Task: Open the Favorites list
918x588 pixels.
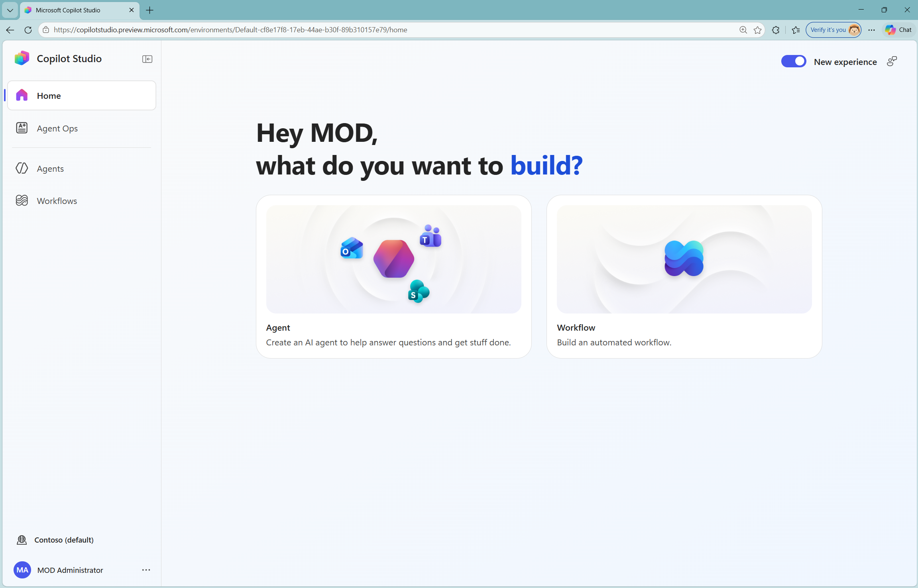Action: [796, 30]
